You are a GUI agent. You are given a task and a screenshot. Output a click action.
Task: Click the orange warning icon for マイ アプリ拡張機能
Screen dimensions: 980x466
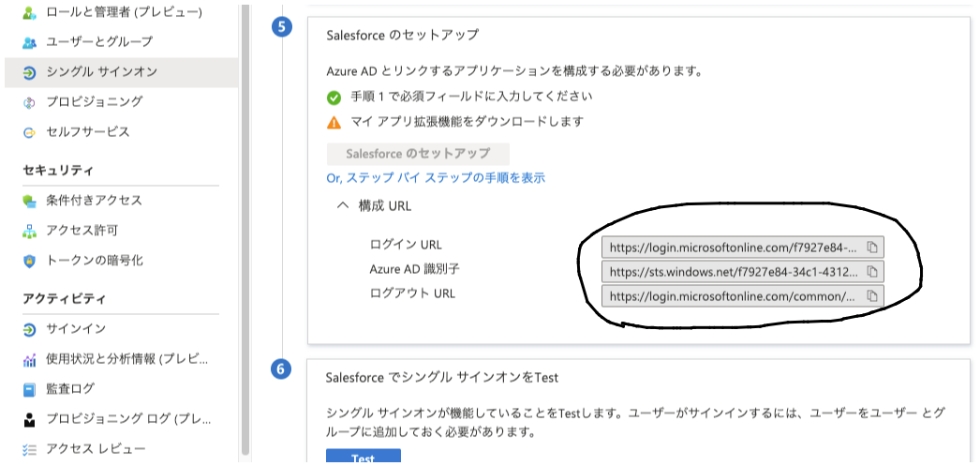point(334,122)
